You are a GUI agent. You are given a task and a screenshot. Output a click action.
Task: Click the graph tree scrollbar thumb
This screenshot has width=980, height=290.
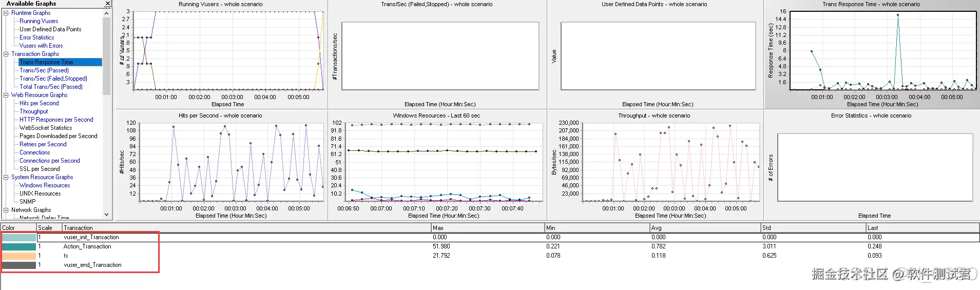[x=107, y=56]
